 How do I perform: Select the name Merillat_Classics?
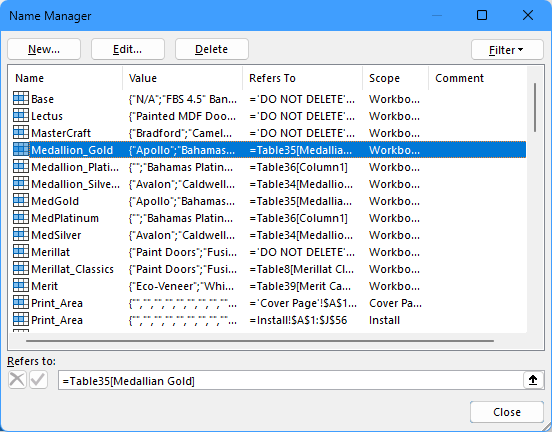point(73,269)
